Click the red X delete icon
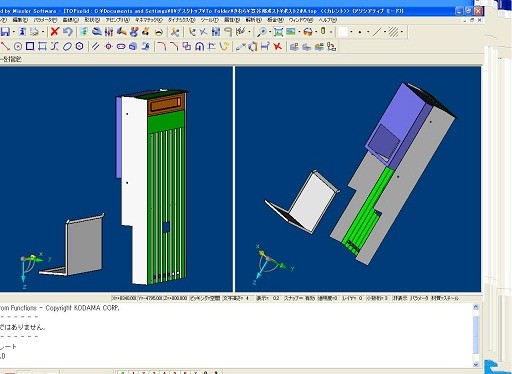The height and width of the screenshot is (374, 512). tap(55, 32)
